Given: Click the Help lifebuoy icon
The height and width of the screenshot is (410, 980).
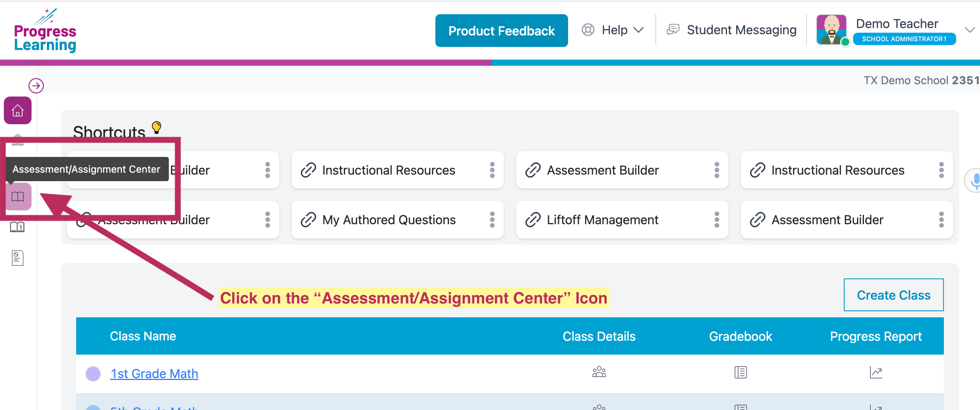Looking at the screenshot, I should point(588,30).
